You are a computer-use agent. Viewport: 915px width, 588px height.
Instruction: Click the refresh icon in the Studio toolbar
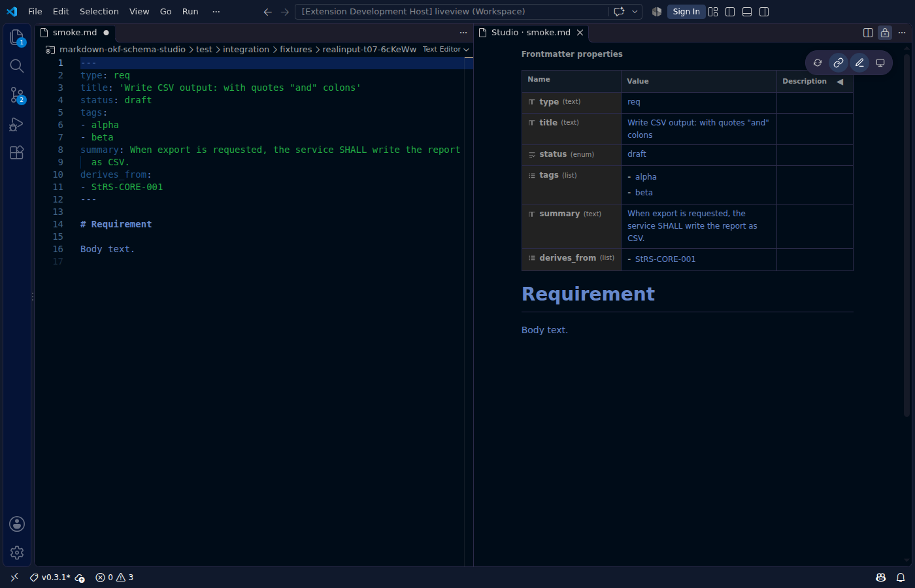point(818,63)
